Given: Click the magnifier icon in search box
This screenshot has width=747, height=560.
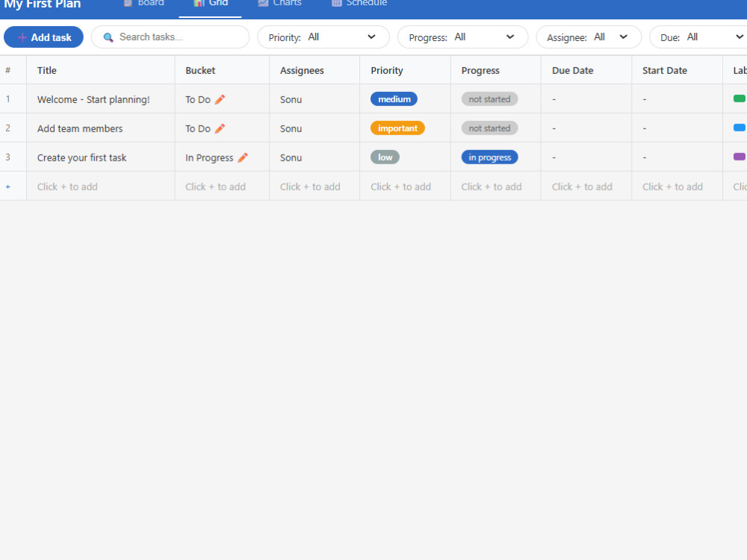Looking at the screenshot, I should [x=108, y=37].
